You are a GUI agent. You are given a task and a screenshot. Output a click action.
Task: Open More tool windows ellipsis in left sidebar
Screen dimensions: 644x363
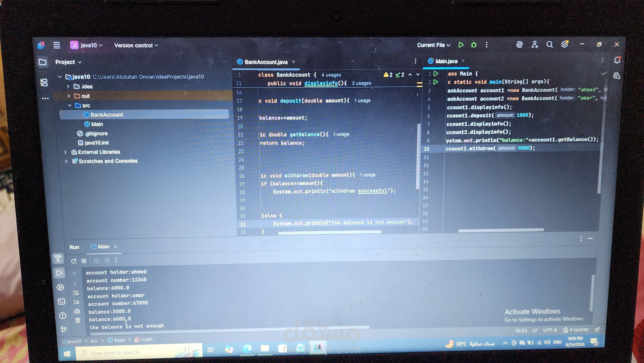click(45, 98)
